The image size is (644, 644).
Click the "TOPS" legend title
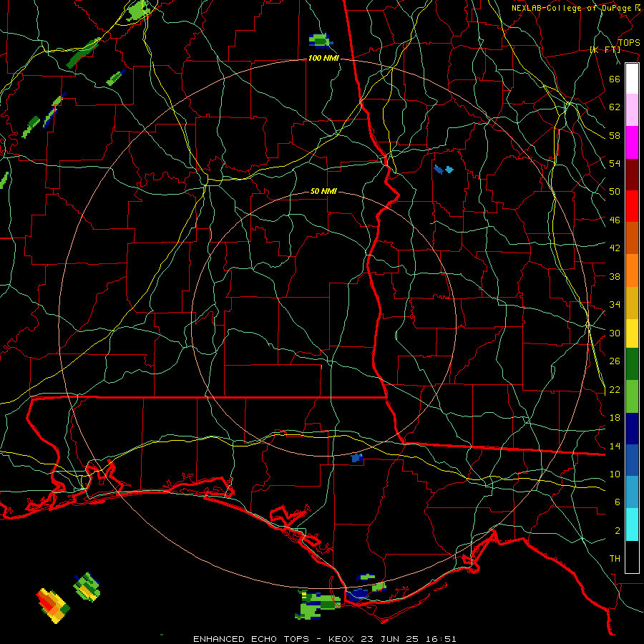click(x=629, y=43)
